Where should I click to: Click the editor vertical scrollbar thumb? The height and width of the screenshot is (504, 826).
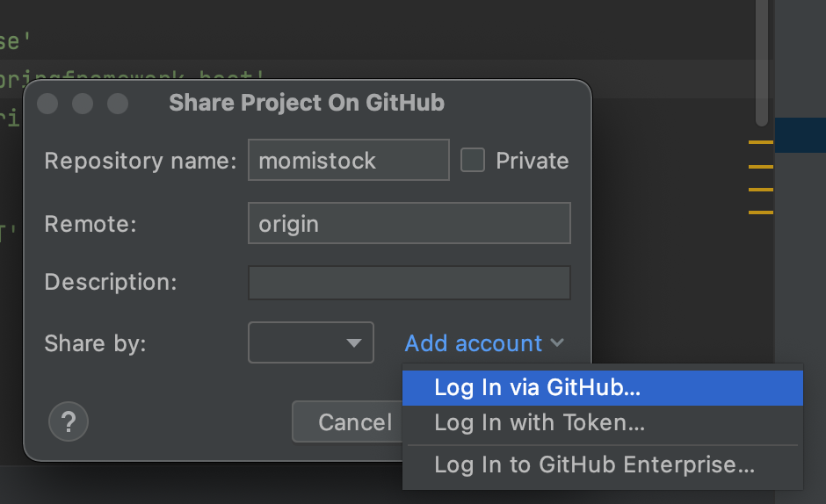coord(762,62)
